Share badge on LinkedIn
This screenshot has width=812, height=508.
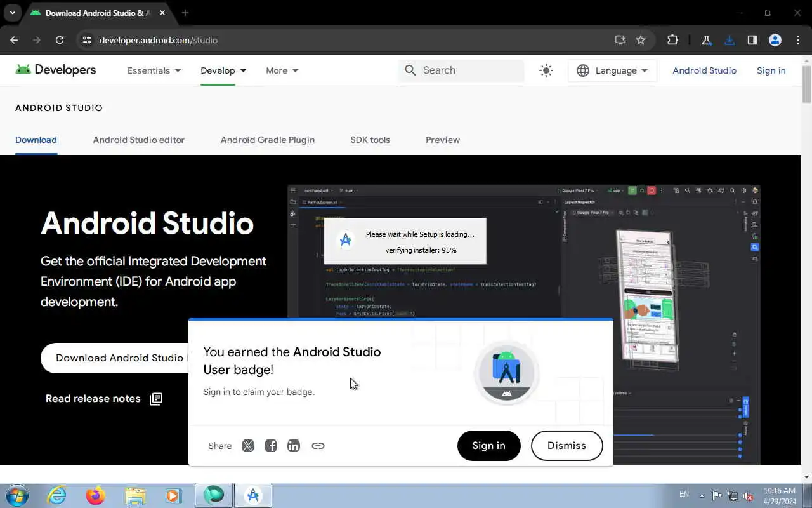tap(294, 446)
